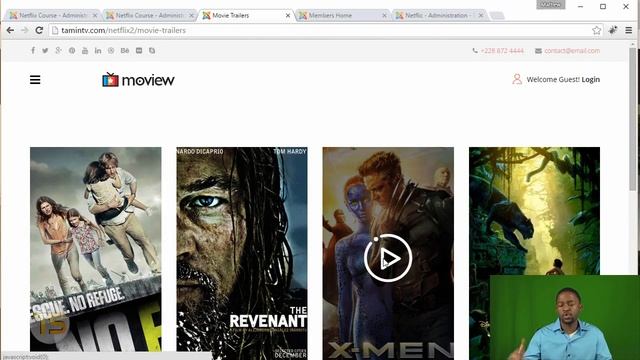Open the Twitter social icon
The width and height of the screenshot is (640, 360).
[x=45, y=51]
